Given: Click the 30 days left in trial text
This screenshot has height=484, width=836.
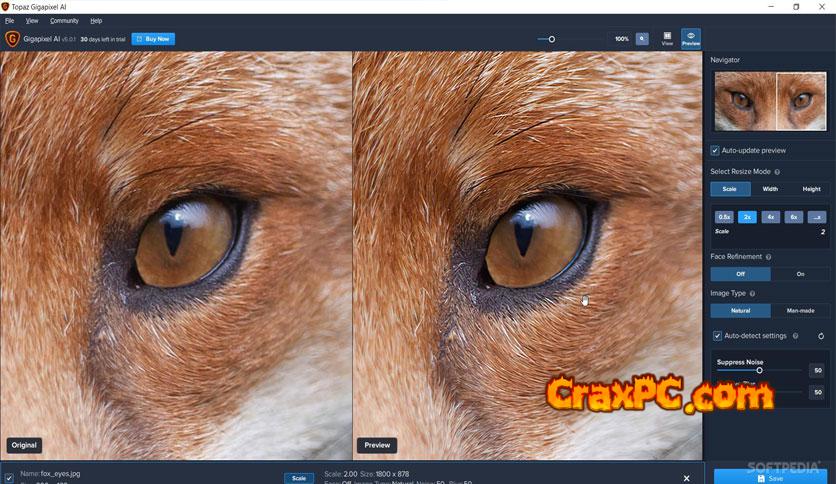Looking at the screenshot, I should (103, 39).
